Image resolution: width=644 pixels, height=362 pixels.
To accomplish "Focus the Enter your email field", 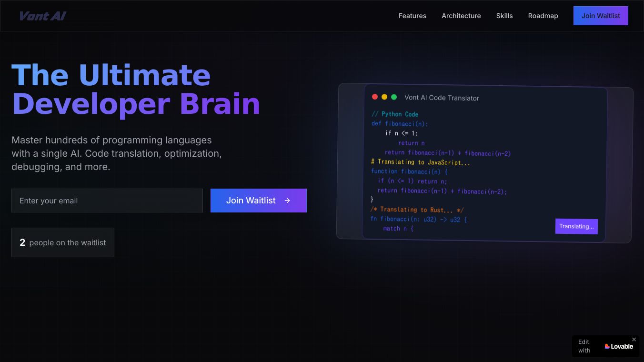I will pyautogui.click(x=107, y=201).
